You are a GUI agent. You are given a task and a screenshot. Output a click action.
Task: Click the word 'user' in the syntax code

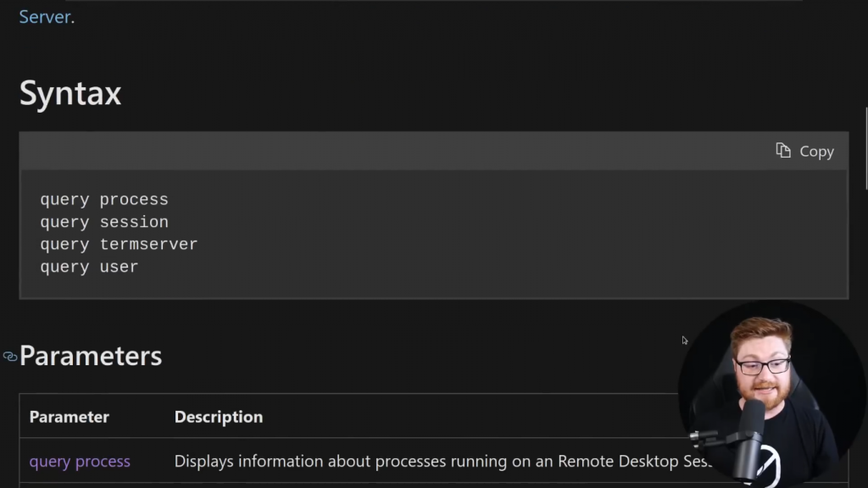pyautogui.click(x=119, y=267)
